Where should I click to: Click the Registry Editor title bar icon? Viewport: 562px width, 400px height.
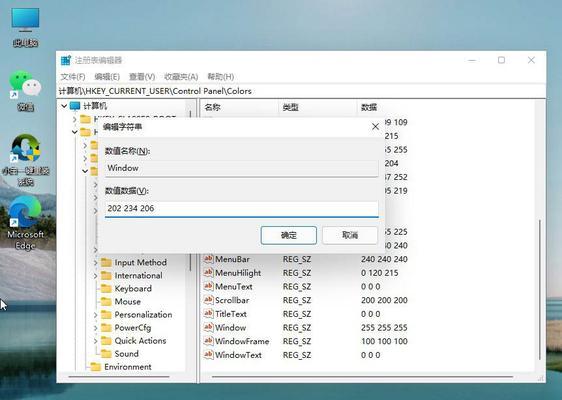[66, 60]
